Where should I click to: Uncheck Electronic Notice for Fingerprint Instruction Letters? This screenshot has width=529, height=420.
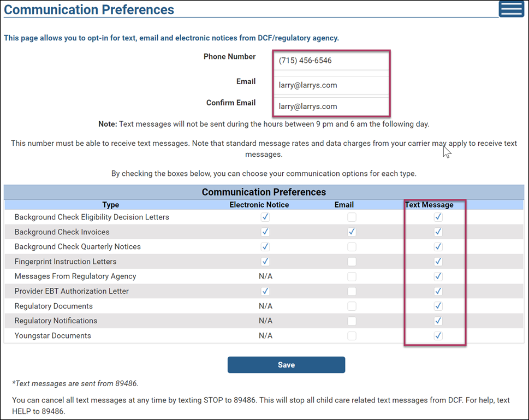point(265,262)
